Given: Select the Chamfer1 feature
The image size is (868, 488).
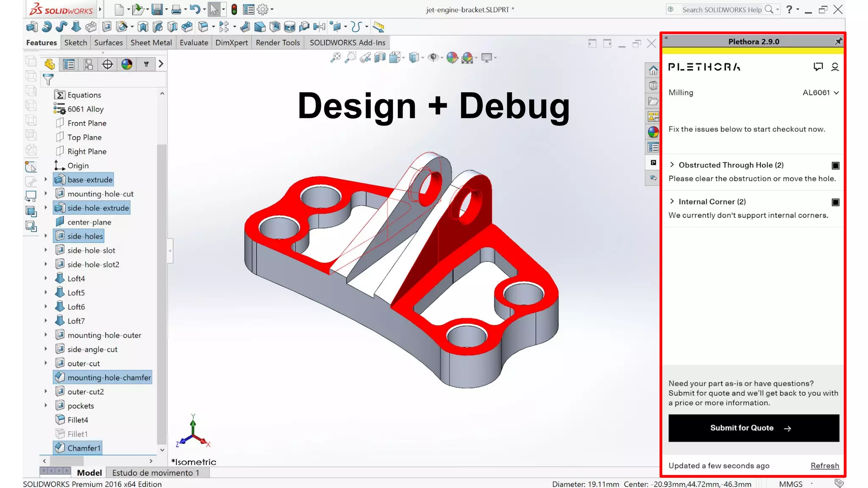Looking at the screenshot, I should click(x=78, y=448).
